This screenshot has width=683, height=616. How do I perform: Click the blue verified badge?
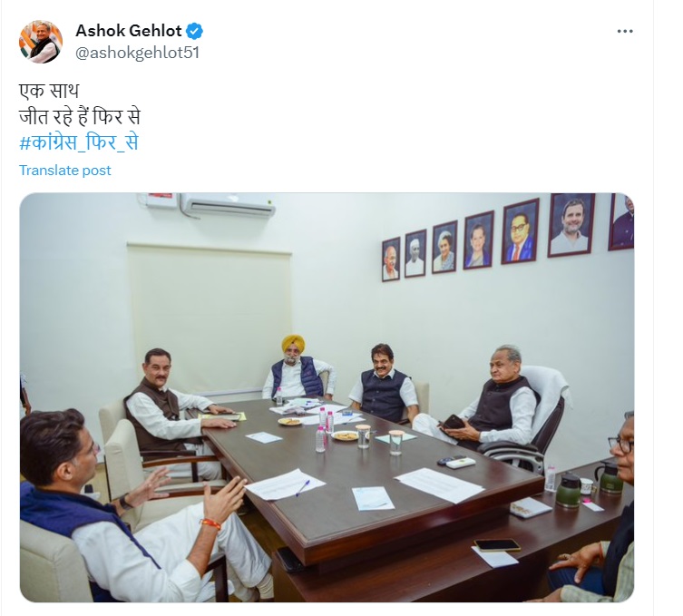[194, 31]
